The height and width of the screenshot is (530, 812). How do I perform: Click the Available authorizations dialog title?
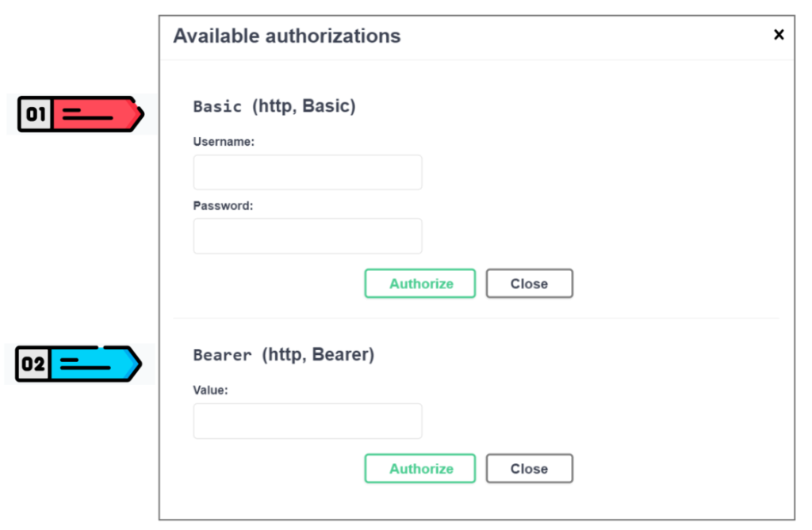point(287,36)
